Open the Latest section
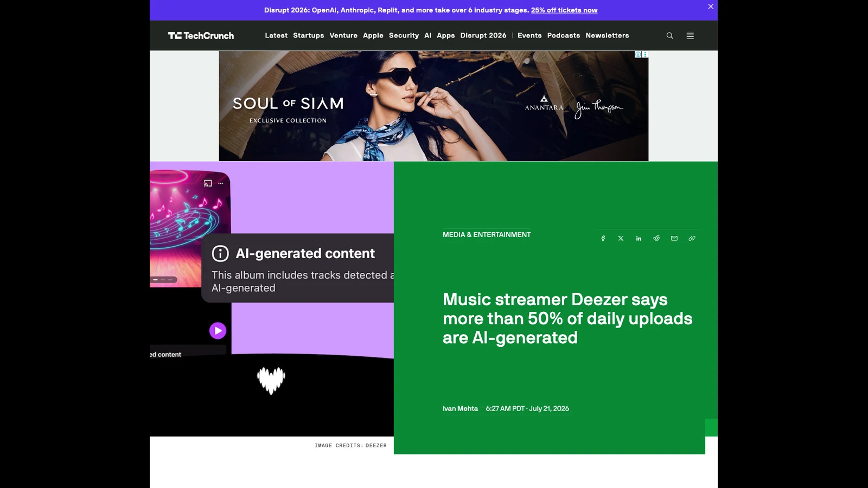 click(x=276, y=36)
